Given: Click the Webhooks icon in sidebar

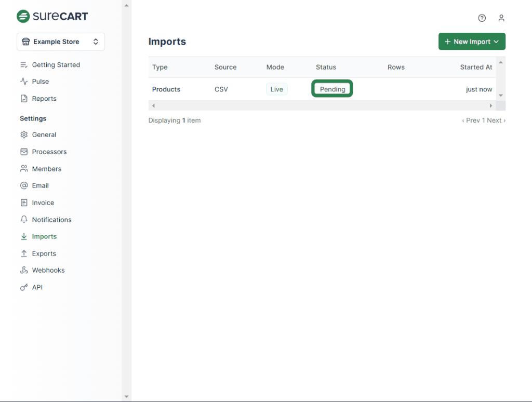Looking at the screenshot, I should tap(24, 270).
